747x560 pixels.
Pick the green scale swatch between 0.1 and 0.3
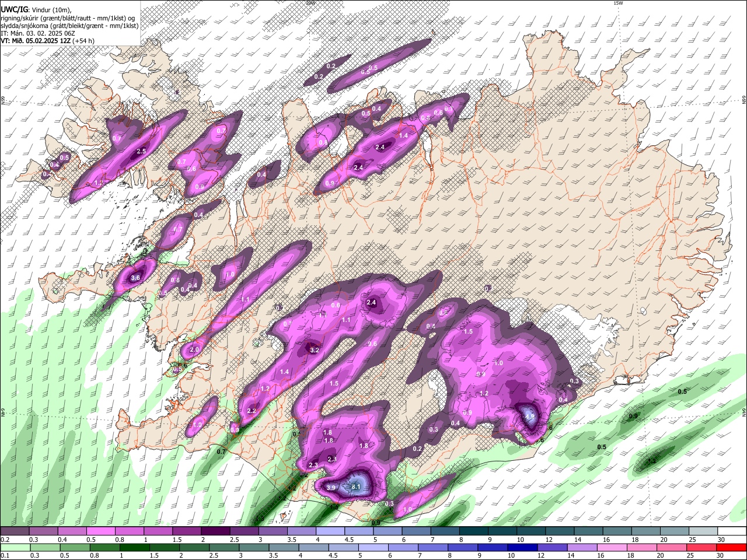click(15, 547)
